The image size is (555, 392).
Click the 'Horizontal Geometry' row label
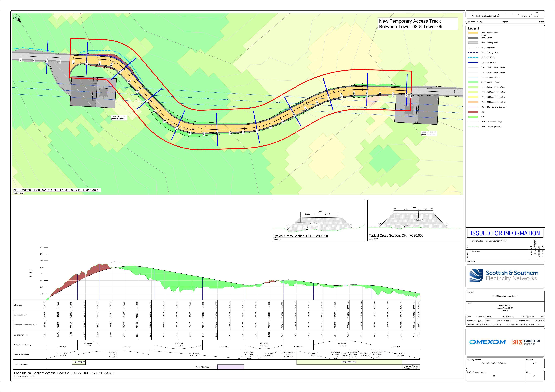pos(22,345)
